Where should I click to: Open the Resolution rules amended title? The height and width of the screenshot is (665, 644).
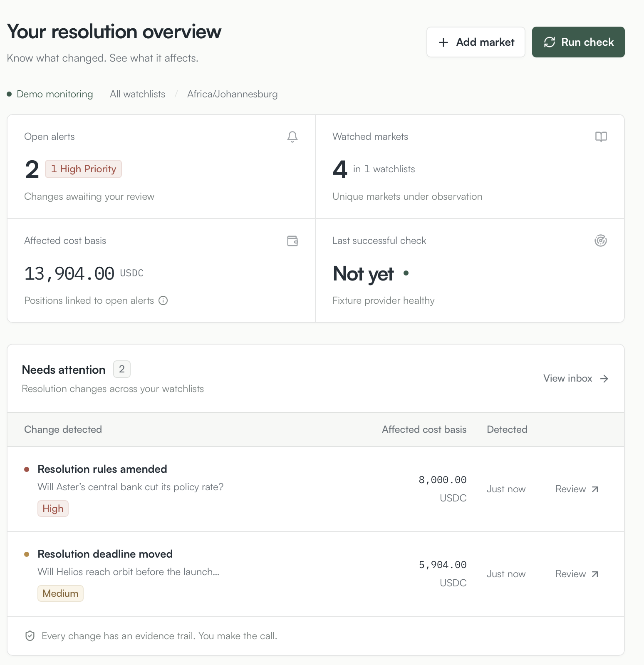coord(102,469)
